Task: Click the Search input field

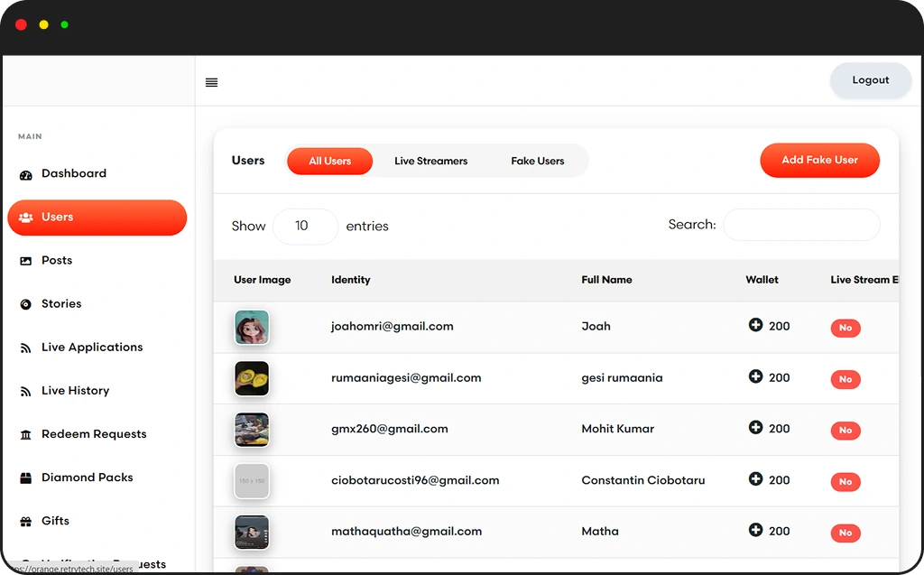Action: pos(801,225)
